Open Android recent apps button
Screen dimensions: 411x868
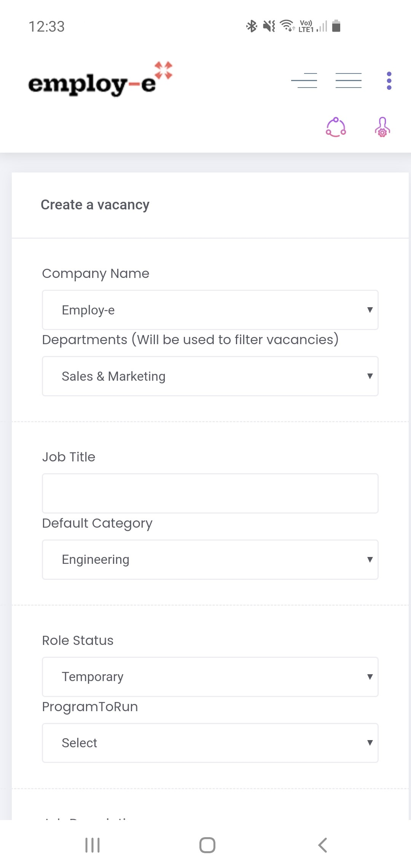pos(92,845)
